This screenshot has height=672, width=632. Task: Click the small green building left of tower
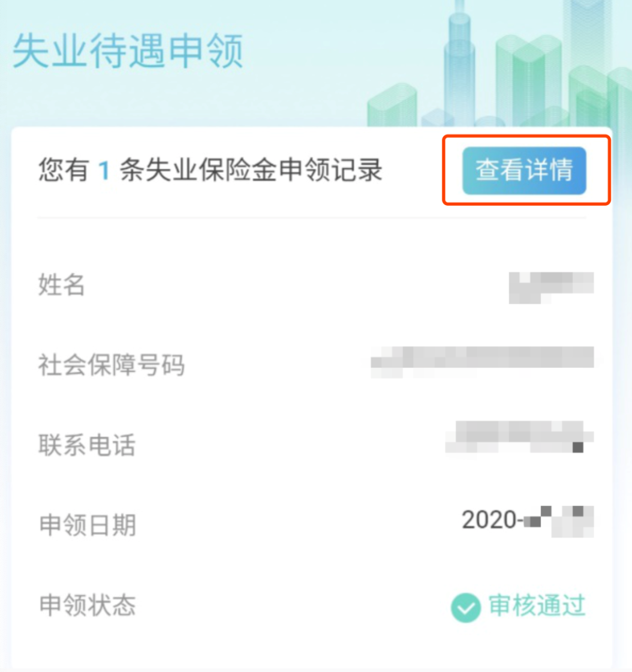coord(392,105)
